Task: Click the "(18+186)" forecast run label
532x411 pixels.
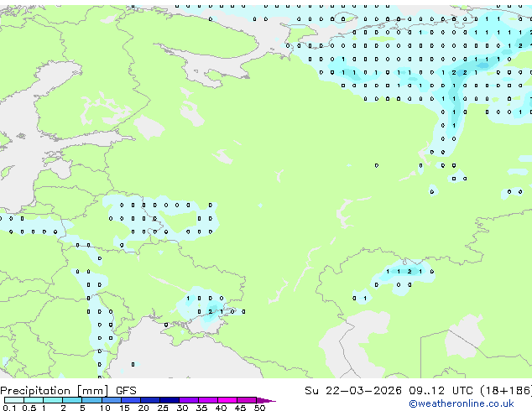Action: pyautogui.click(x=506, y=391)
